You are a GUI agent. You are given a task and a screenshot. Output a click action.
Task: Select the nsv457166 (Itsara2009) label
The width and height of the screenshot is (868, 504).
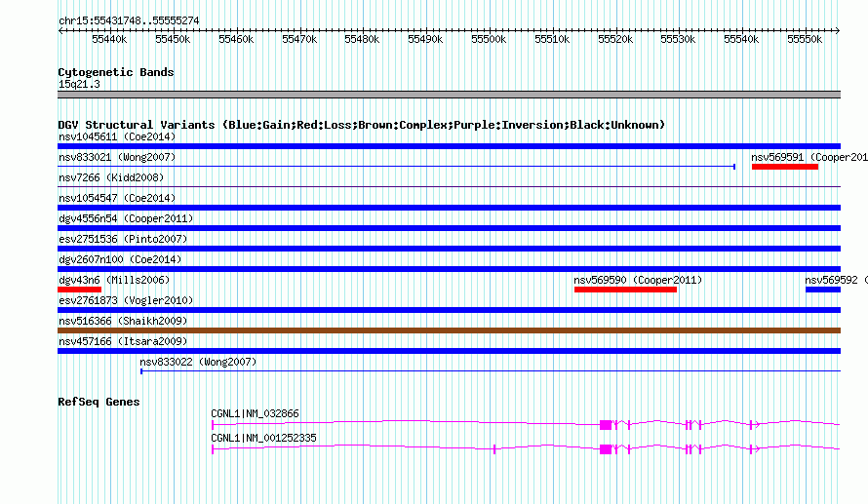[x=122, y=341]
